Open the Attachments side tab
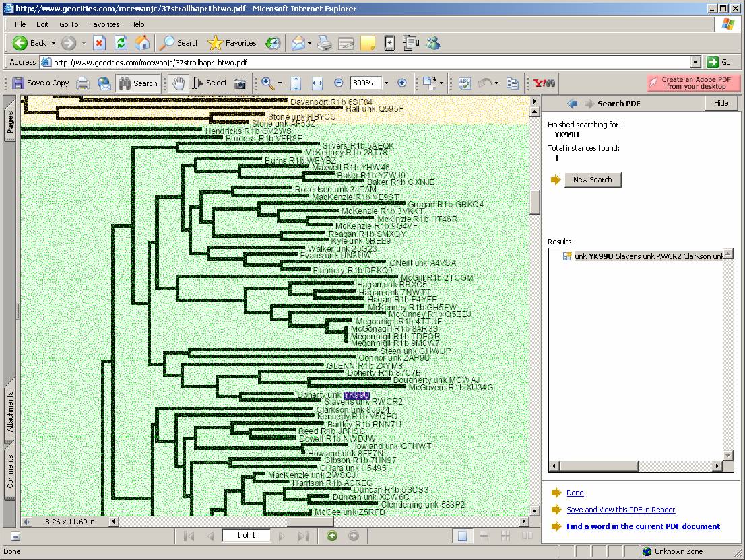The image size is (745, 560). click(10, 411)
